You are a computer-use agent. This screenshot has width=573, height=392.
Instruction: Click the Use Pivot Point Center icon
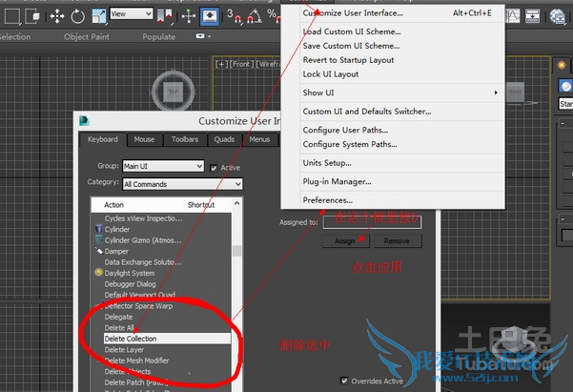[164, 16]
